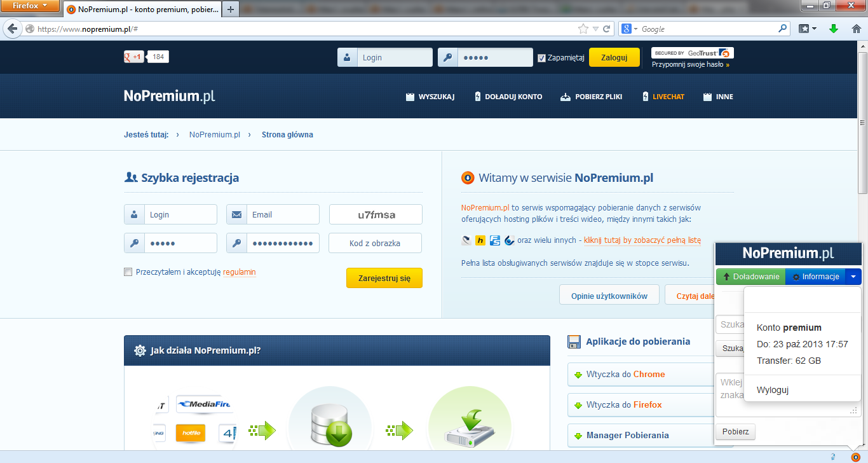This screenshot has width=868, height=463.
Task: Click the hotfile logo in diagram
Action: pyautogui.click(x=191, y=432)
